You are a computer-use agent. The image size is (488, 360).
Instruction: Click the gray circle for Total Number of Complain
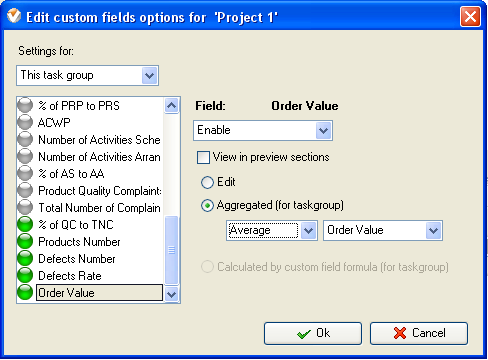point(25,207)
